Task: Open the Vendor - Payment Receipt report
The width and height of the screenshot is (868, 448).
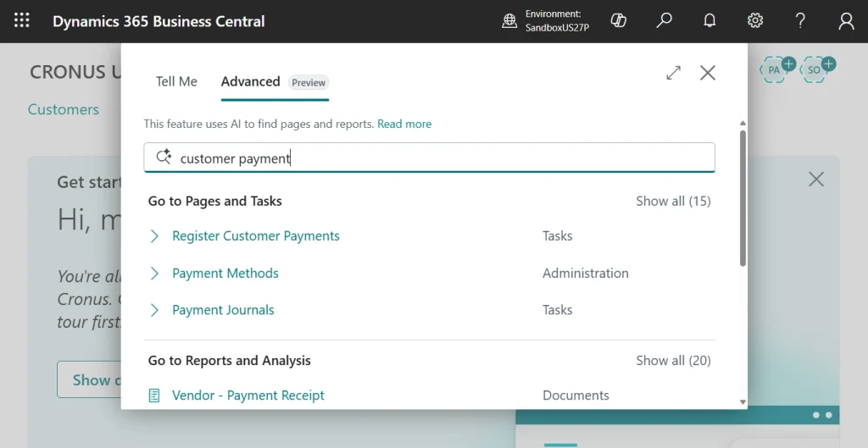Action: pos(248,395)
